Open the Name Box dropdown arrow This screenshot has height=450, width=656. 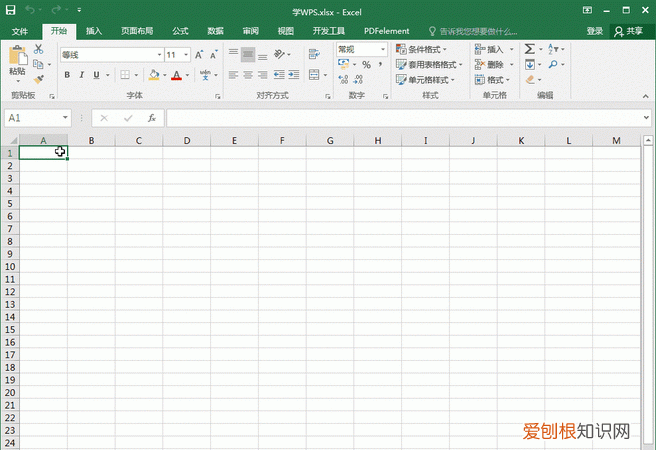(x=65, y=118)
